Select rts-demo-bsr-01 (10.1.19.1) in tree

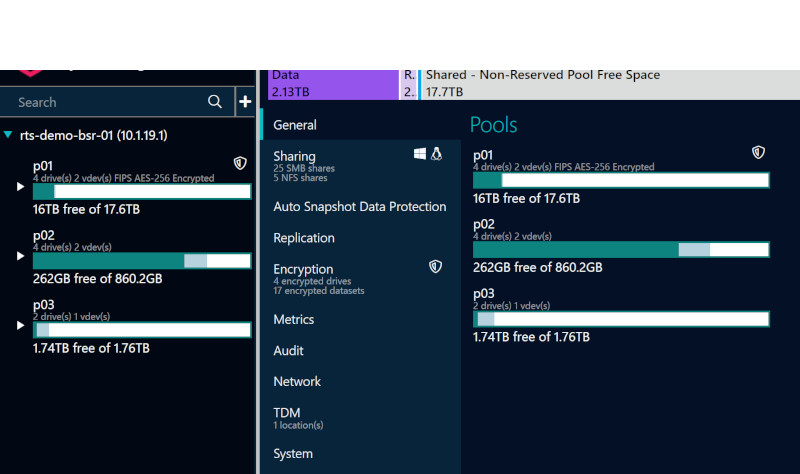93,135
